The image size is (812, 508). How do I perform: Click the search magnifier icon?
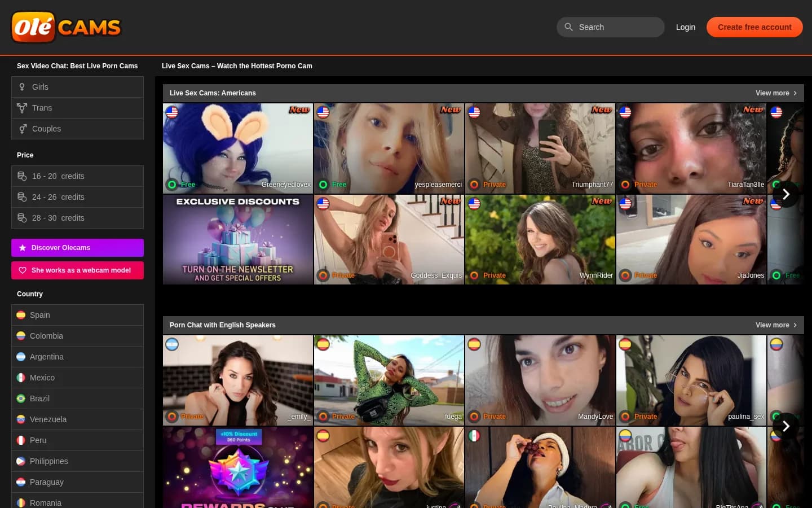(568, 27)
